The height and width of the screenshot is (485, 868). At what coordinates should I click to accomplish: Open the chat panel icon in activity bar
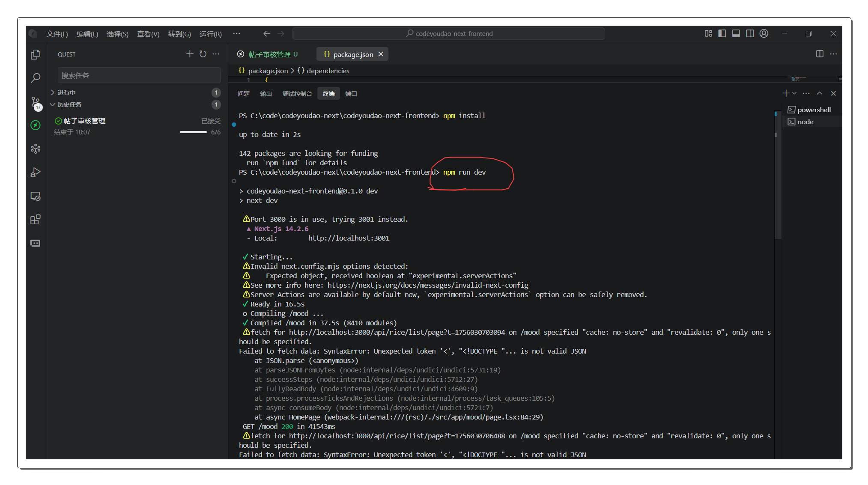36,243
